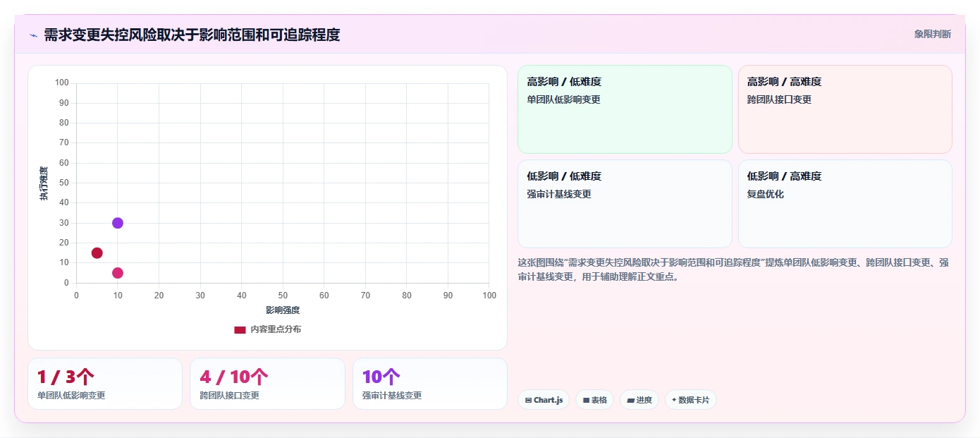This screenshot has height=438, width=980.
Task: Click the 影响强度 x-axis title
Action: [x=283, y=310]
